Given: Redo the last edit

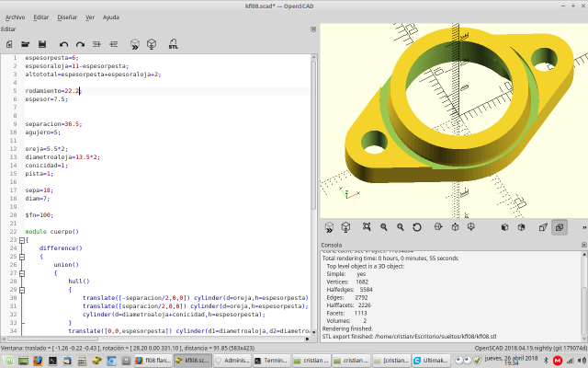Looking at the screenshot, I should point(80,44).
